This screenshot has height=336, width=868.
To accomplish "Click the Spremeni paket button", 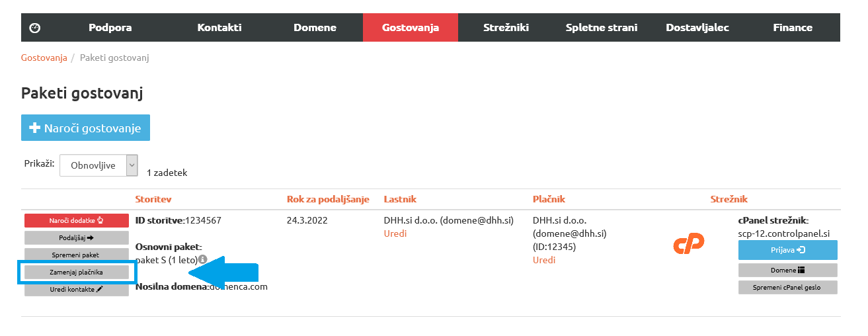I will pyautogui.click(x=77, y=255).
